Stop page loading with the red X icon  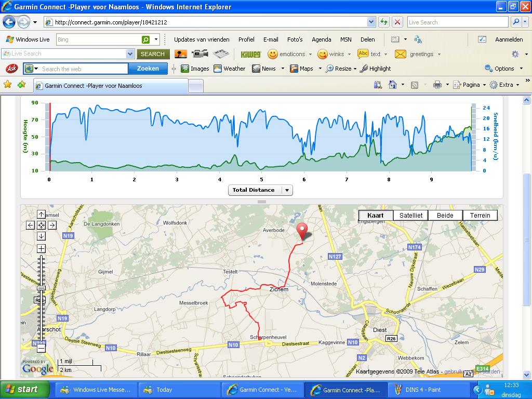pos(397,22)
